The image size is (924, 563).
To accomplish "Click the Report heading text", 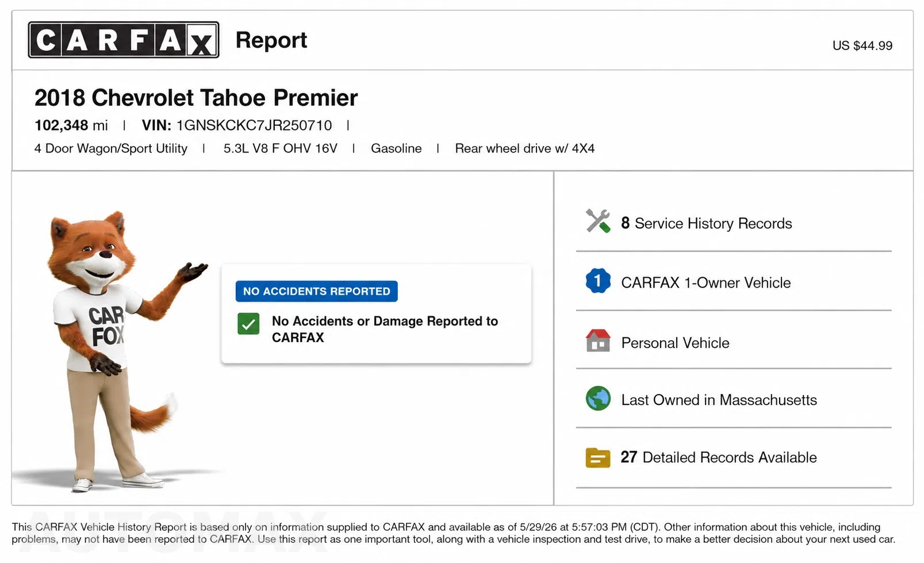I will (x=271, y=40).
